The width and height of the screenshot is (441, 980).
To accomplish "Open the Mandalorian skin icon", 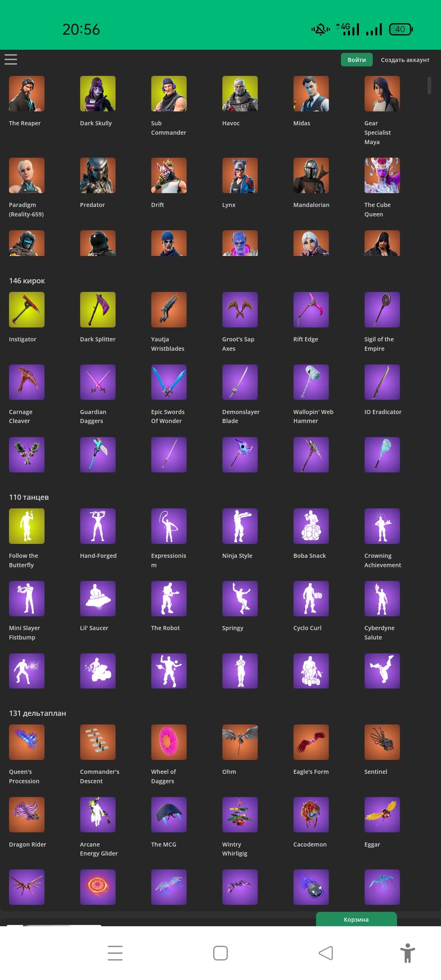I will click(x=311, y=175).
